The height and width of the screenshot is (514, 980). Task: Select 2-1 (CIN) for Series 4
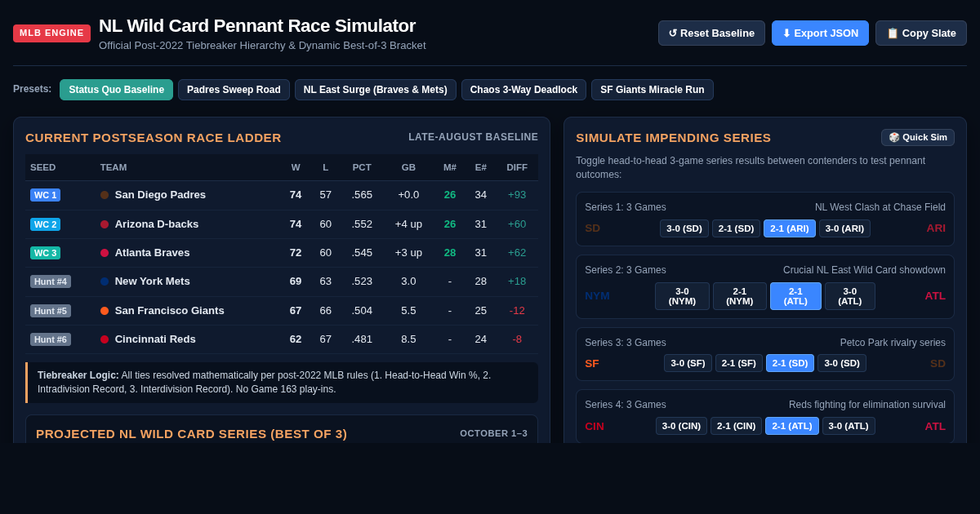click(x=736, y=426)
